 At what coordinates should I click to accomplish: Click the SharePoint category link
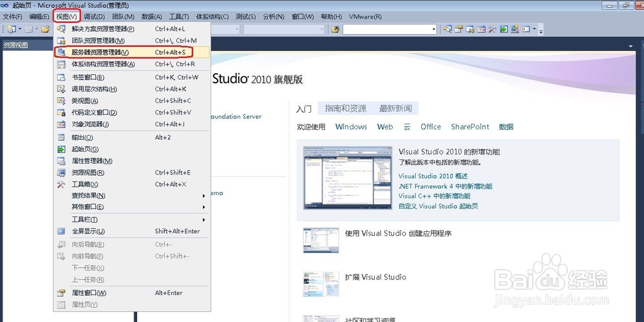tap(470, 127)
